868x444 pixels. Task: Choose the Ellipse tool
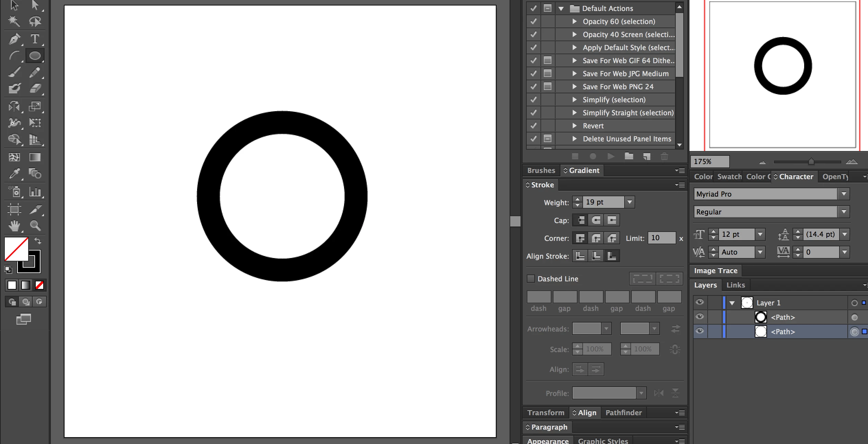click(x=35, y=56)
